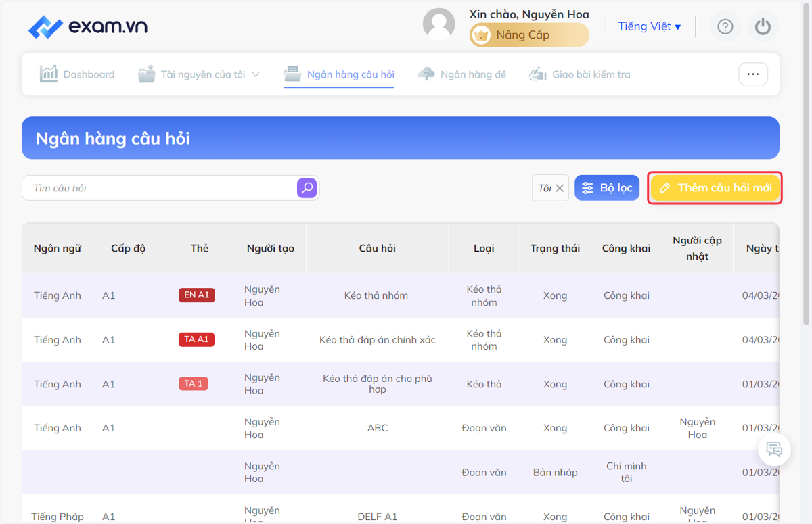This screenshot has width=812, height=524.
Task: Go to the Dashboard tab
Action: [77, 74]
